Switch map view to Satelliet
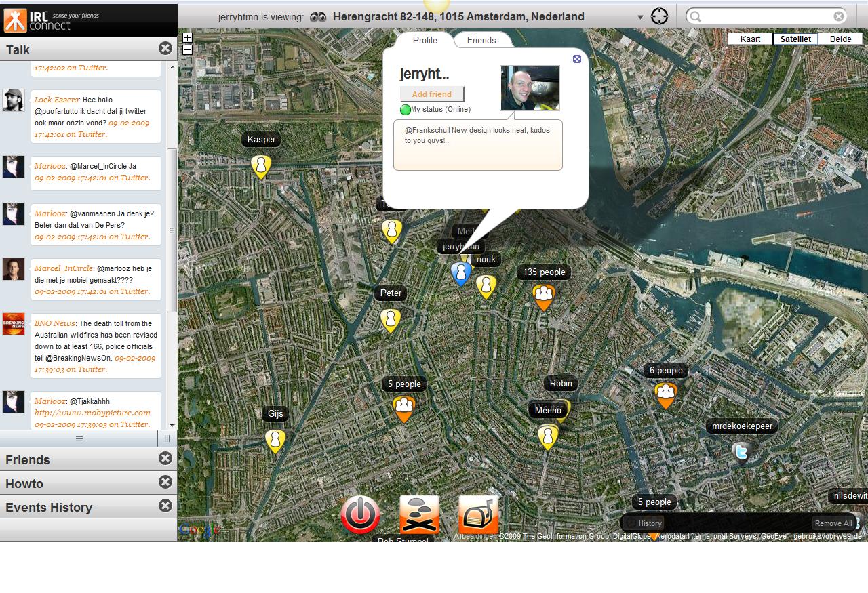The height and width of the screenshot is (593, 868). pos(795,39)
